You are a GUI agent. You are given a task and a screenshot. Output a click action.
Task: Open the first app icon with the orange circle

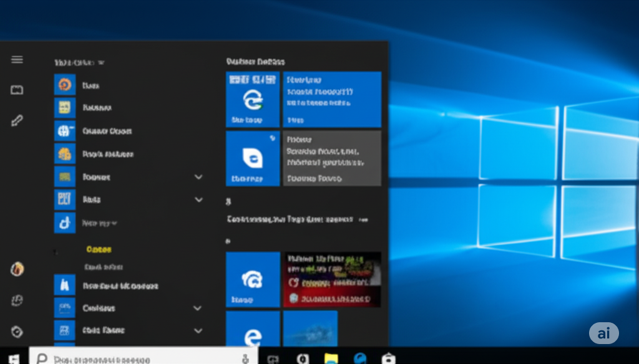tap(65, 85)
